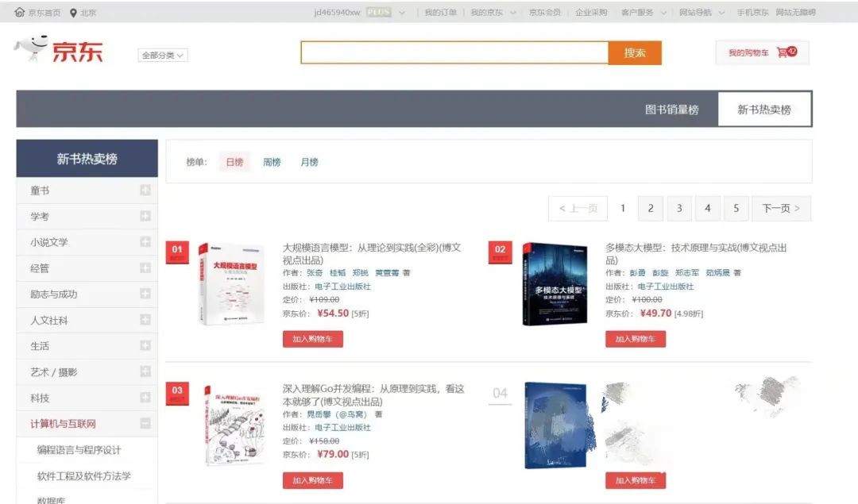Select 童书 category label
The image size is (858, 504).
40,190
